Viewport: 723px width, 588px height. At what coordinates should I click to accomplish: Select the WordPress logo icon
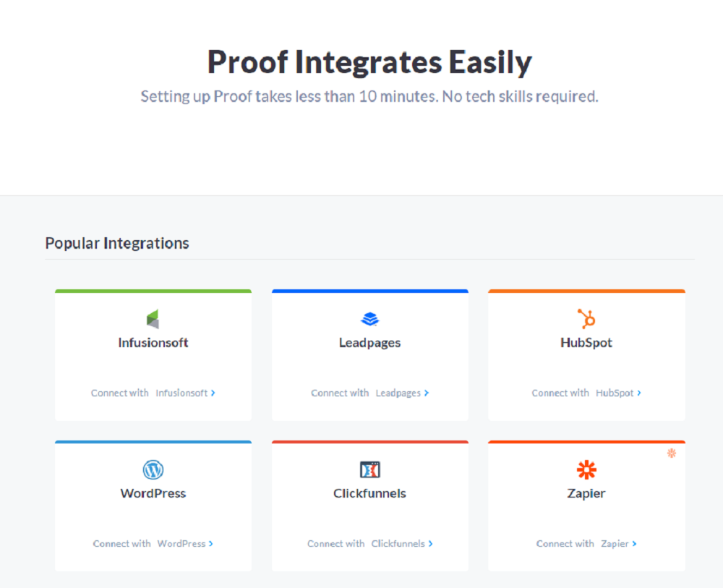153,469
